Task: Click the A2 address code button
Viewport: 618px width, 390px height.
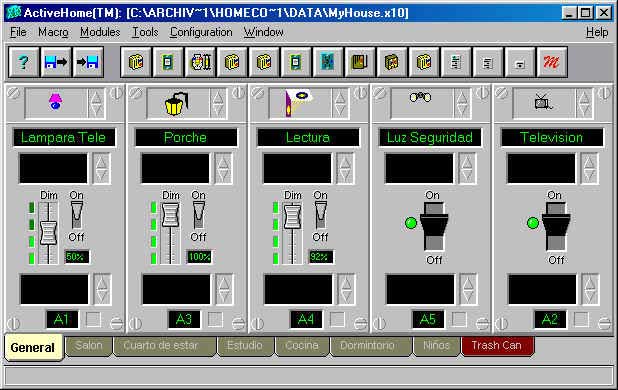Action: 550,319
